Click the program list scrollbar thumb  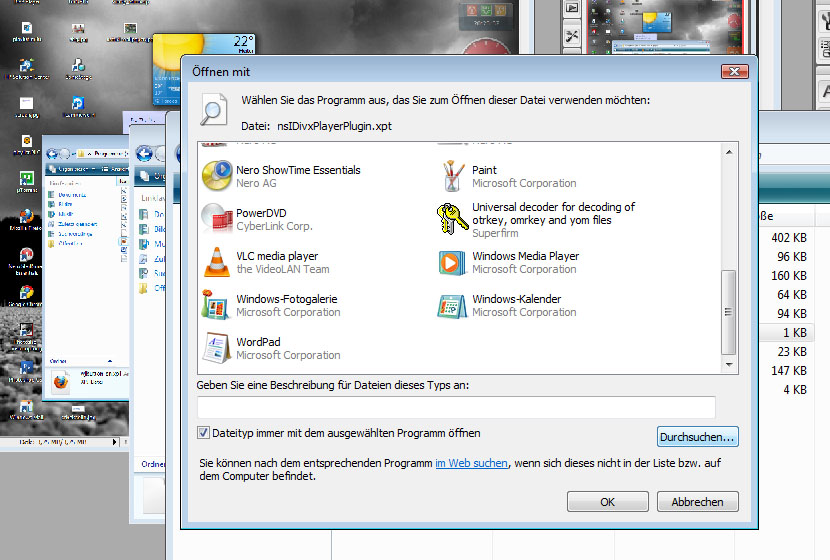coord(729,312)
